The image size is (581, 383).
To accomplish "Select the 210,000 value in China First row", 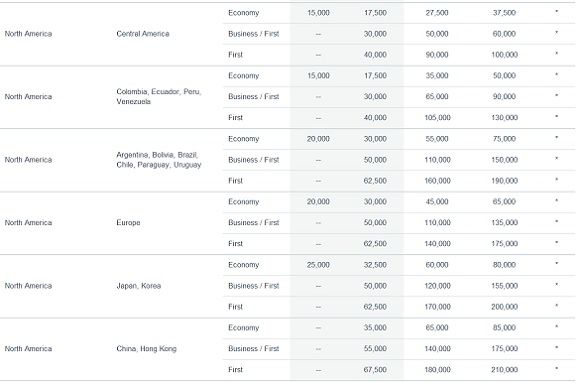I will coord(504,370).
